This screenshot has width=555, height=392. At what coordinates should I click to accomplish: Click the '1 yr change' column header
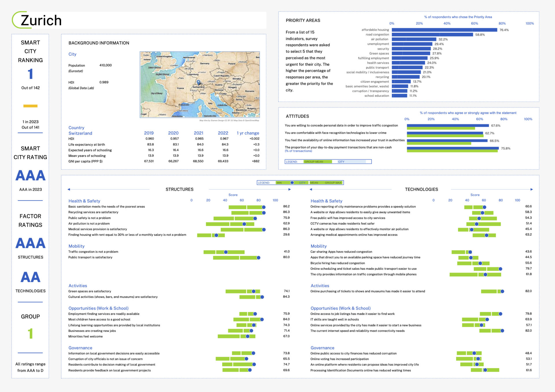click(x=248, y=133)
